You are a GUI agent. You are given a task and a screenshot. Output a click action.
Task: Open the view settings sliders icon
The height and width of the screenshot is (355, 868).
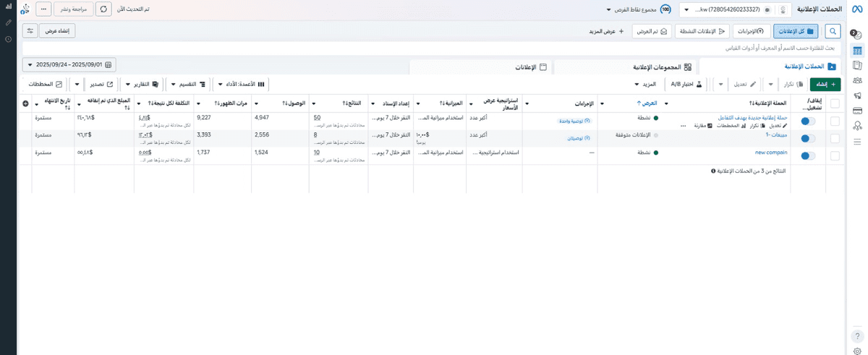point(30,31)
